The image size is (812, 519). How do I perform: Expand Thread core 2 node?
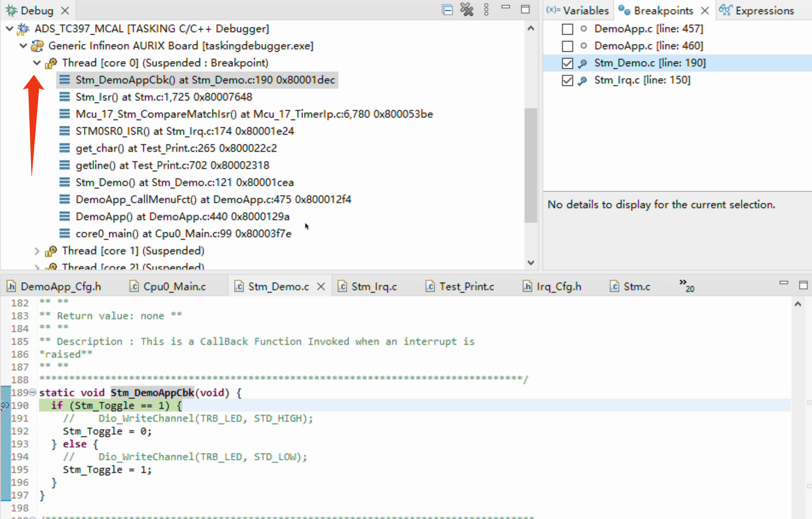pos(37,267)
